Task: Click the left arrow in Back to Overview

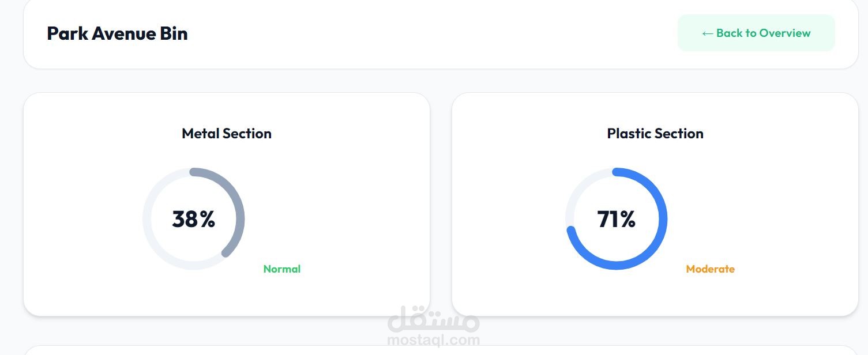Action: point(708,33)
